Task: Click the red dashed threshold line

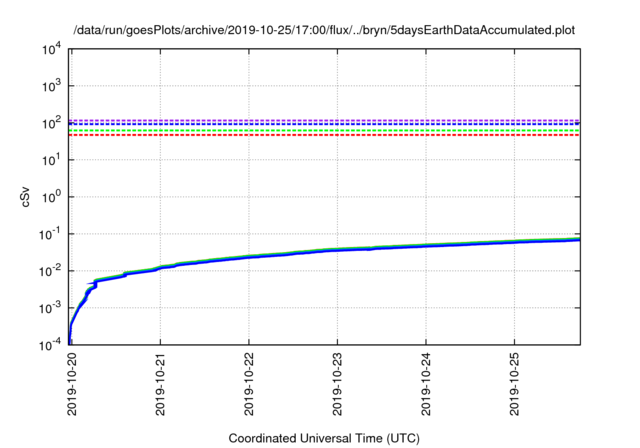Action: point(324,135)
